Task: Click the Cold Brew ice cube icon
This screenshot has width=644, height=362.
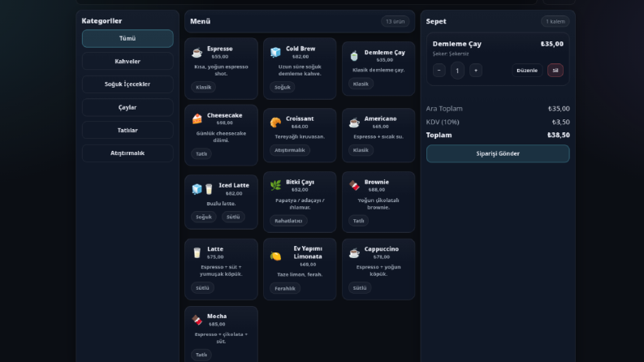Action: (x=275, y=52)
